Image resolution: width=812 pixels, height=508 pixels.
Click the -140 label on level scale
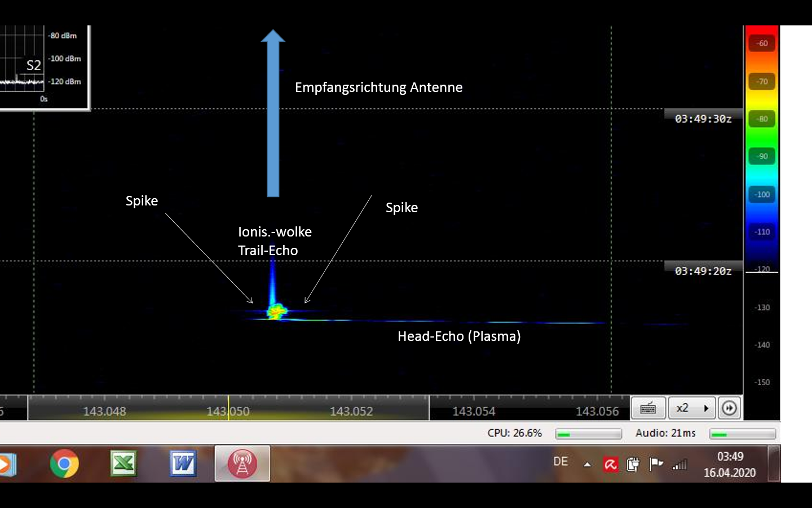click(762, 345)
